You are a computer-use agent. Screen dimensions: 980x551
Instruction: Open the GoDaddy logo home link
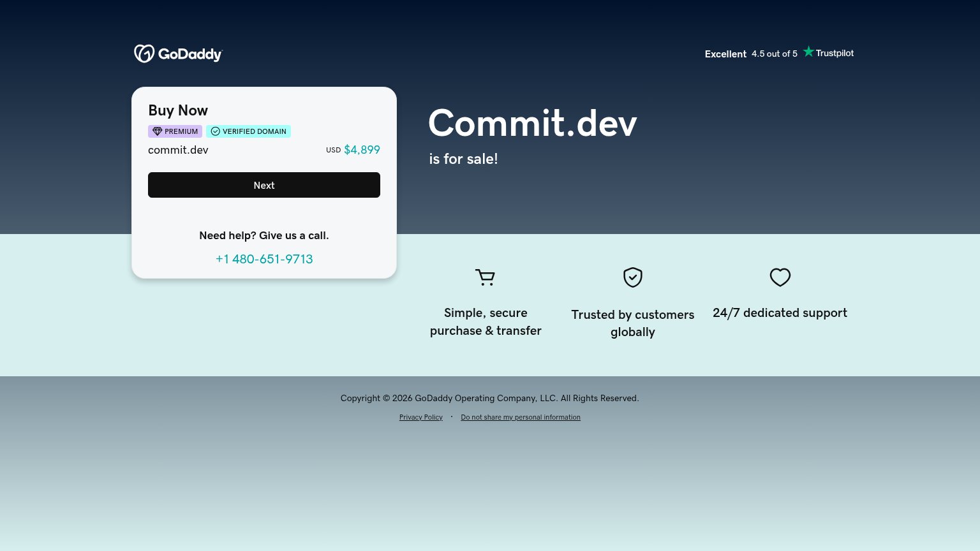[x=178, y=54]
